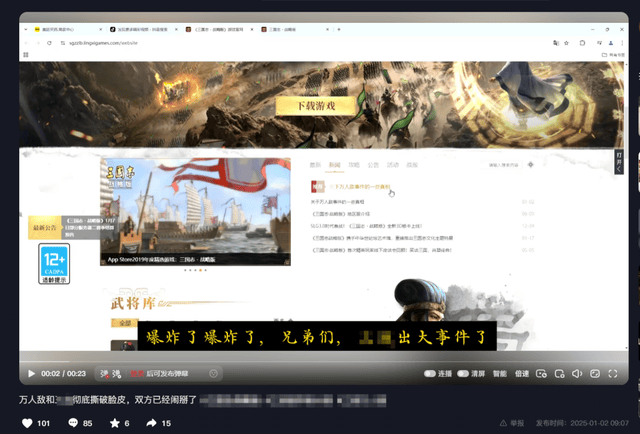Viewport: 640px width, 434px height.
Task: Select the 攻略 guide tab
Action: coord(354,165)
